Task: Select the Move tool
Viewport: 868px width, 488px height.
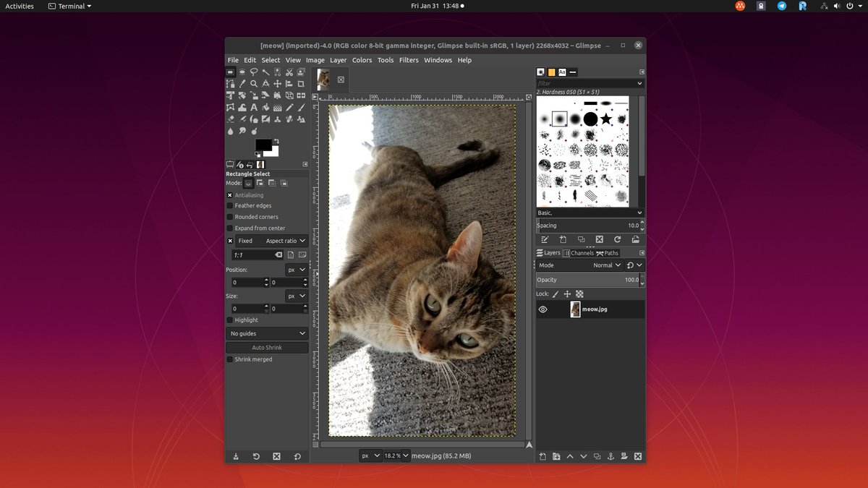Action: [277, 84]
